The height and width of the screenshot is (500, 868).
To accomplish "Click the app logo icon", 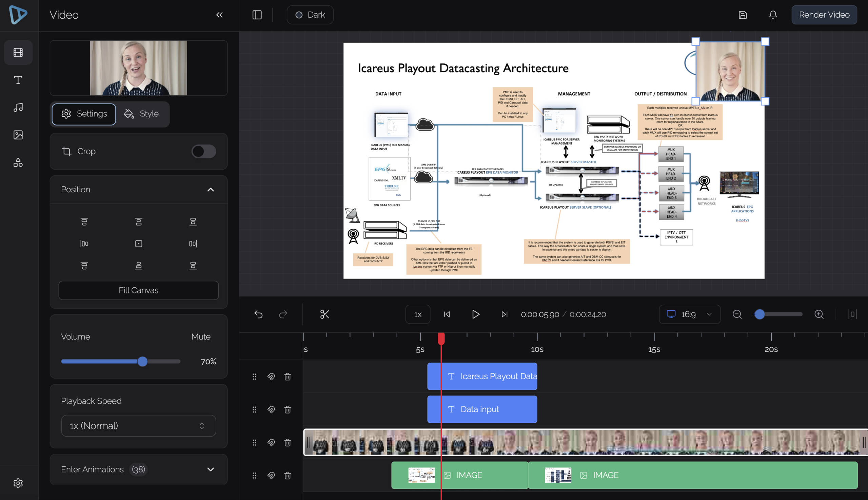I will tap(18, 15).
